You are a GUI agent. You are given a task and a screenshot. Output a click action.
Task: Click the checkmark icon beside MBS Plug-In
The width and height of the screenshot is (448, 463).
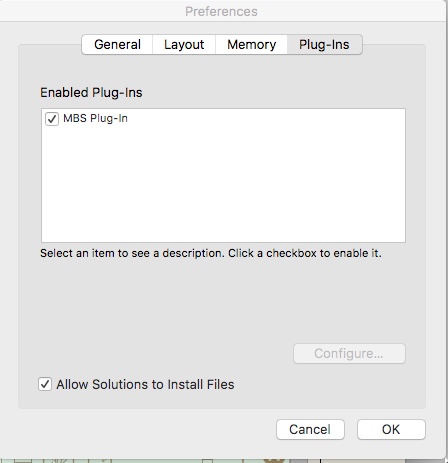point(52,119)
